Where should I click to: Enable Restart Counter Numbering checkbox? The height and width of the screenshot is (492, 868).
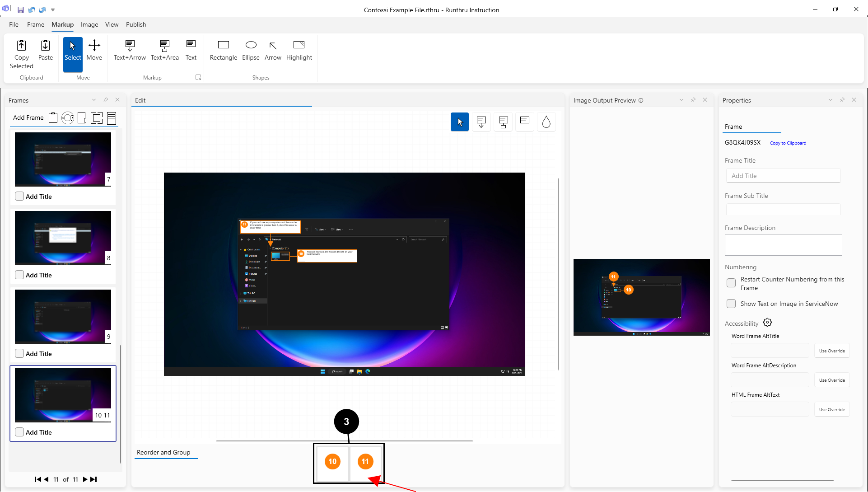pos(731,283)
